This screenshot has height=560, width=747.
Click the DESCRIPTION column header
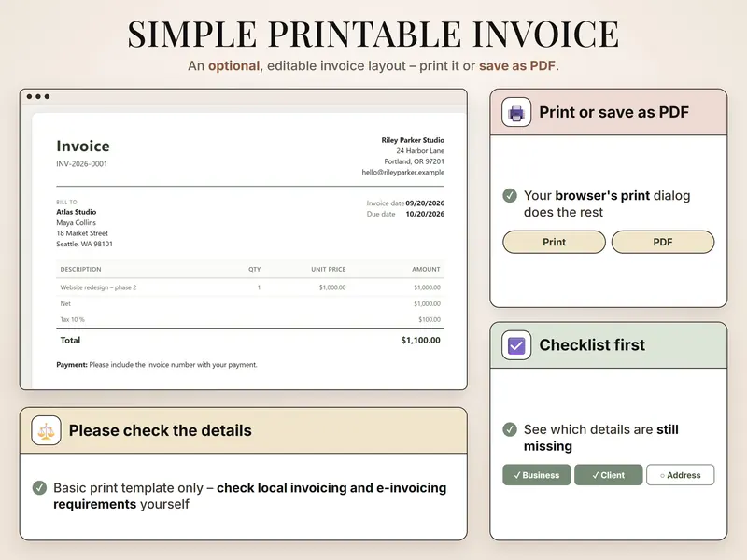tap(80, 269)
